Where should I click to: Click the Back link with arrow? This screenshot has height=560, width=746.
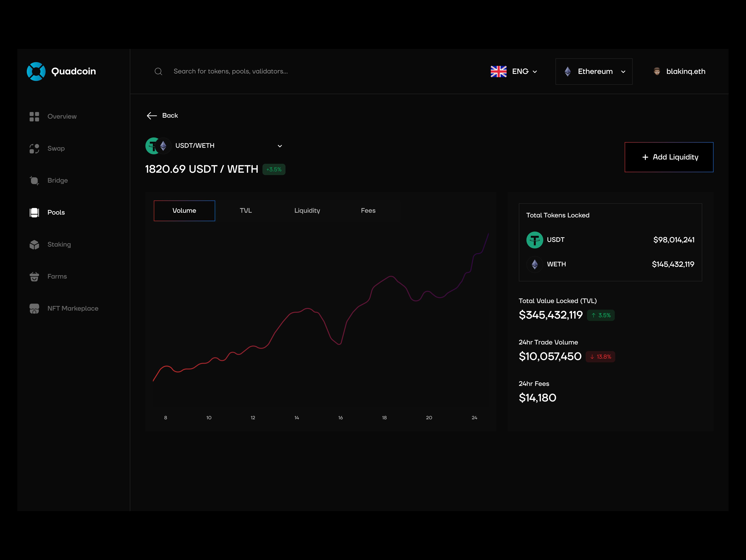pyautogui.click(x=162, y=115)
